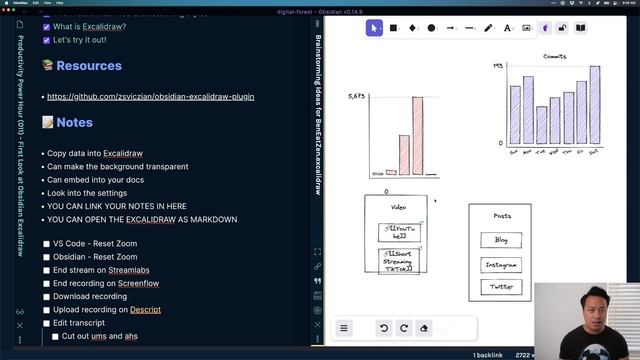
Task: Select the tallest pink bar in left chart
Action: [x=418, y=136]
